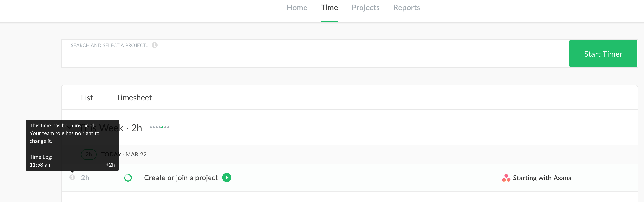This screenshot has height=202, width=644.
Task: Open the 'Create or join a project' task
Action: 181,178
